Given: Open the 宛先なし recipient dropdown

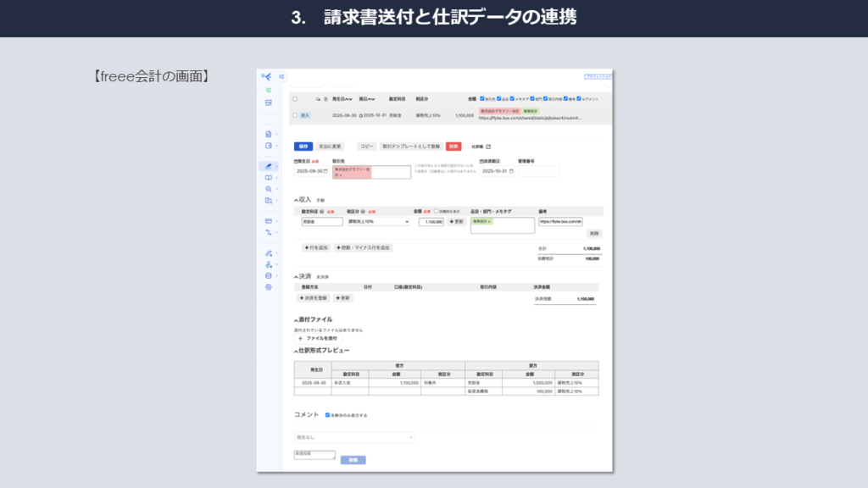Looking at the screenshot, I should (354, 437).
